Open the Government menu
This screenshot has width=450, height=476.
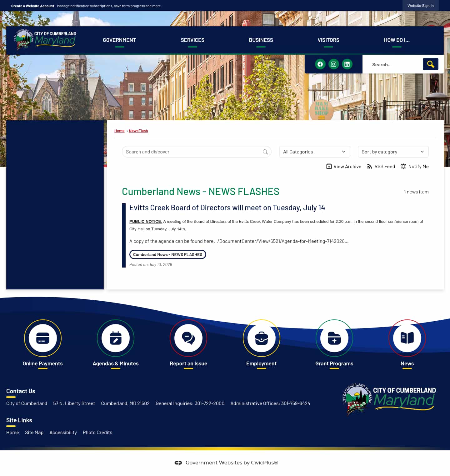click(119, 40)
